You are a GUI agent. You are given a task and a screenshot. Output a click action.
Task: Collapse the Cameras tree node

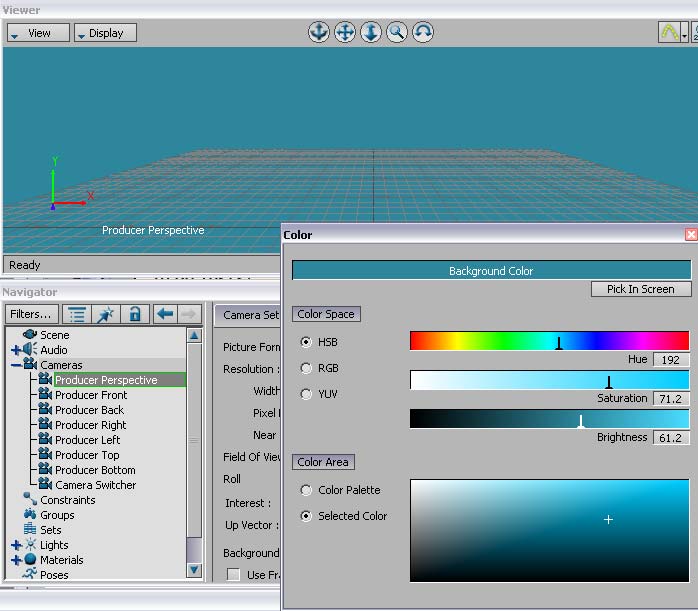(x=16, y=365)
